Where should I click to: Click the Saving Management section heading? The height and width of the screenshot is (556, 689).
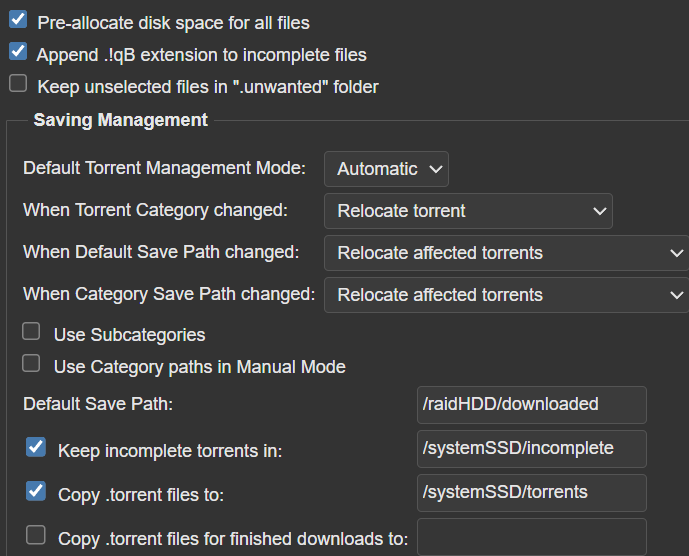click(120, 120)
